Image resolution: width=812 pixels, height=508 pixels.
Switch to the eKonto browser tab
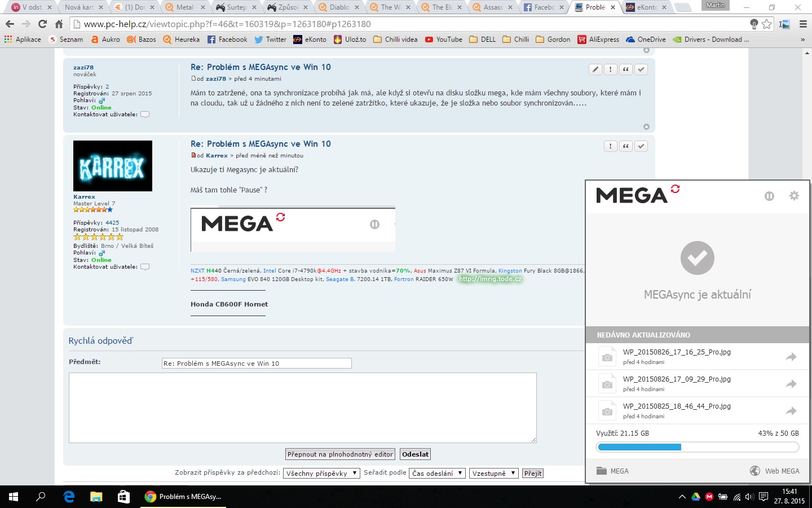[646, 7]
